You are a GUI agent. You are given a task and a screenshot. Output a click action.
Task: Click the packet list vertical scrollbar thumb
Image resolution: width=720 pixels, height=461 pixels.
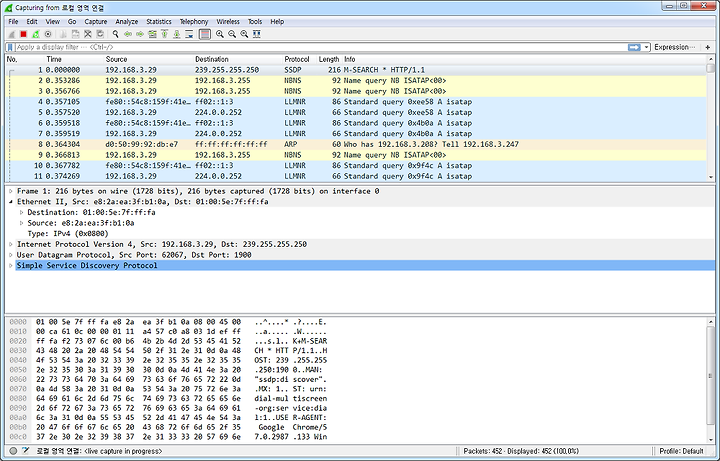pyautogui.click(x=711, y=68)
